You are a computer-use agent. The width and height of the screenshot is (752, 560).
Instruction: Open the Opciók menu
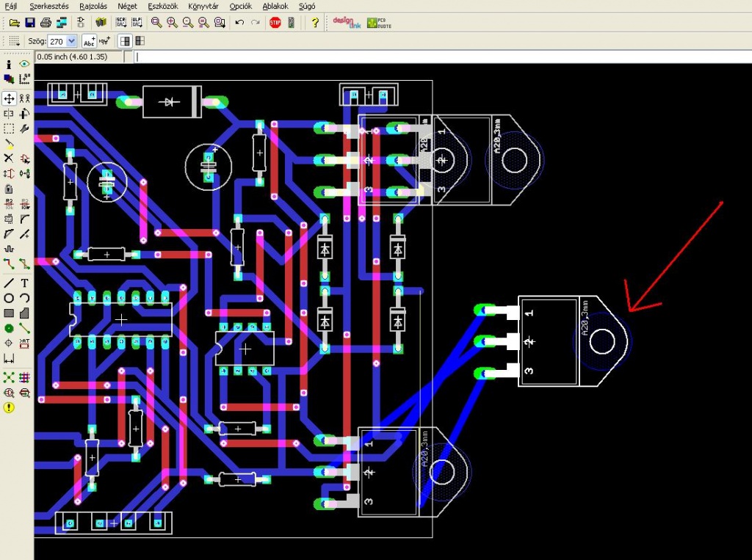click(240, 6)
